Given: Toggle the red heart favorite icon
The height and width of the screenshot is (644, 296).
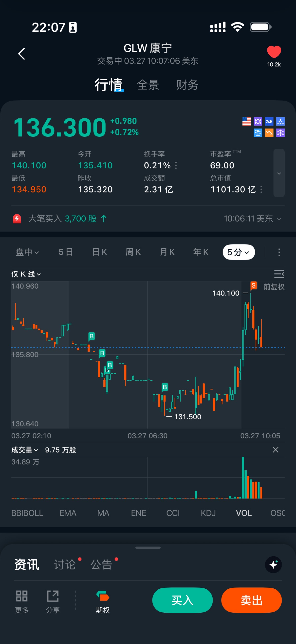Looking at the screenshot, I should tap(274, 52).
